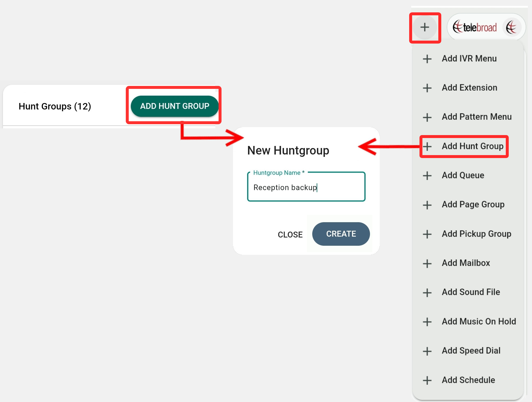Click the Hunt Groups (12) heading

pyautogui.click(x=55, y=106)
